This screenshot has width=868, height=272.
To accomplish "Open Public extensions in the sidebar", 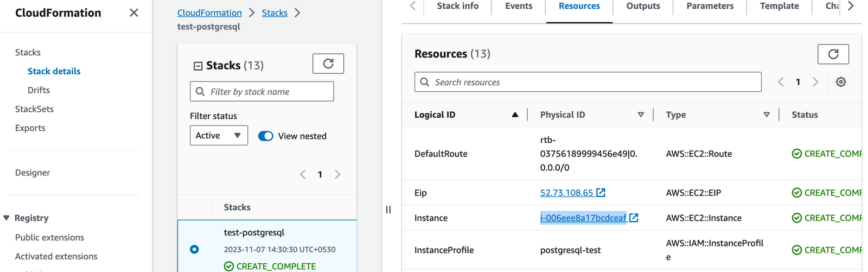I will (x=49, y=237).
